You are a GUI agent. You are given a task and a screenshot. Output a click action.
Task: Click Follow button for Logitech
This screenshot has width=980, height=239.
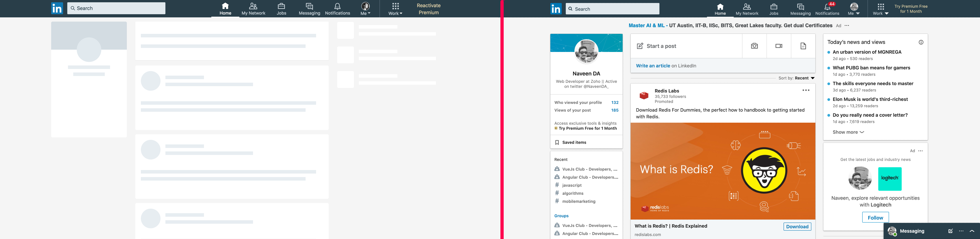pyautogui.click(x=875, y=218)
